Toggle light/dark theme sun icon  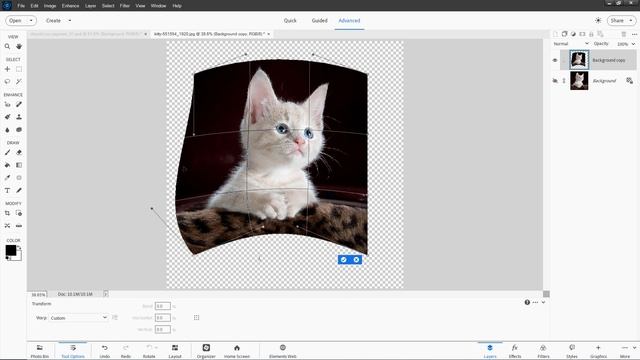coord(598,20)
